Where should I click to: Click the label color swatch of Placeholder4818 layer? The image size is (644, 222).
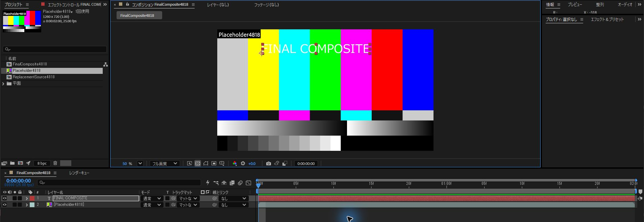[x=32, y=205]
